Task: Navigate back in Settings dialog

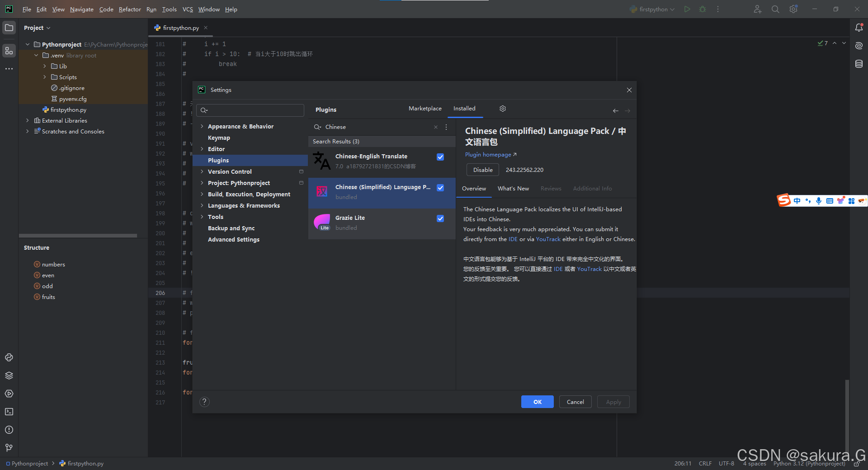Action: coord(616,110)
